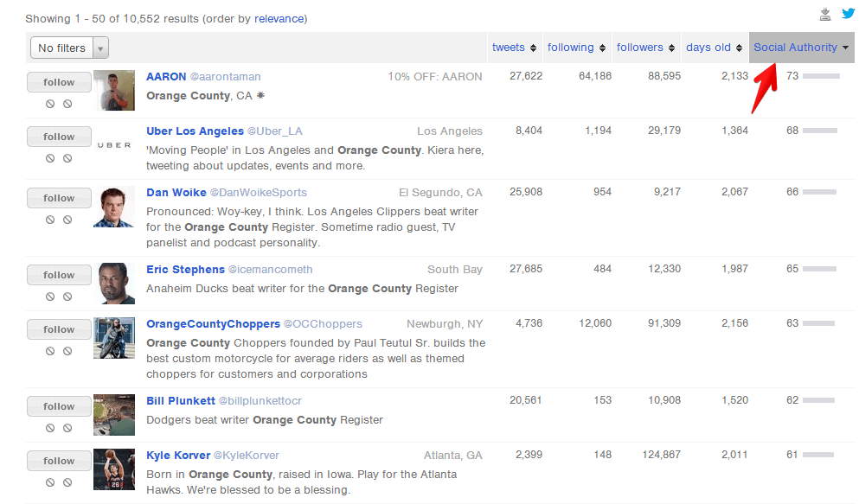Click second circle-slash icon in Dan Woike row

[x=67, y=220]
